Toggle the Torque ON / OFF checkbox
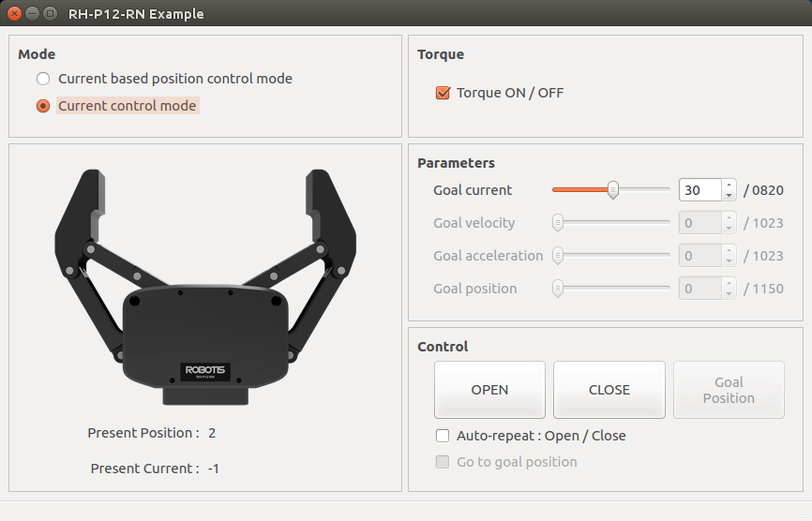The height and width of the screenshot is (521, 812). [444, 93]
